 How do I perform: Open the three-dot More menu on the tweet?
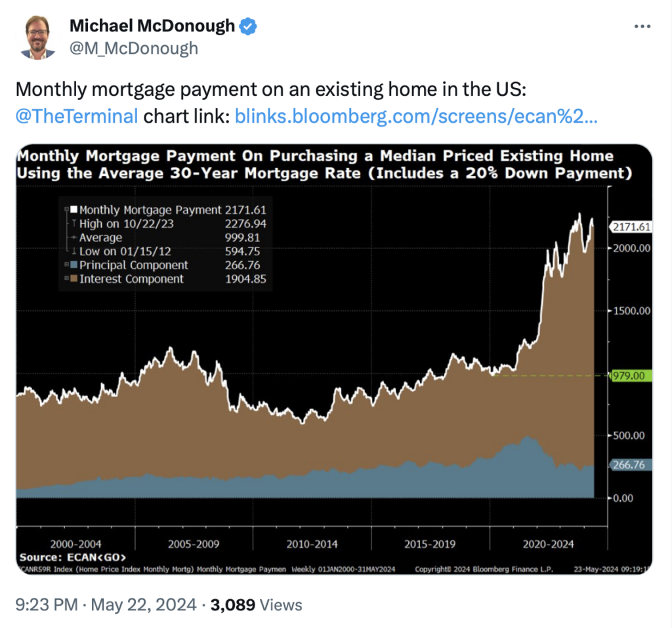coord(642,26)
